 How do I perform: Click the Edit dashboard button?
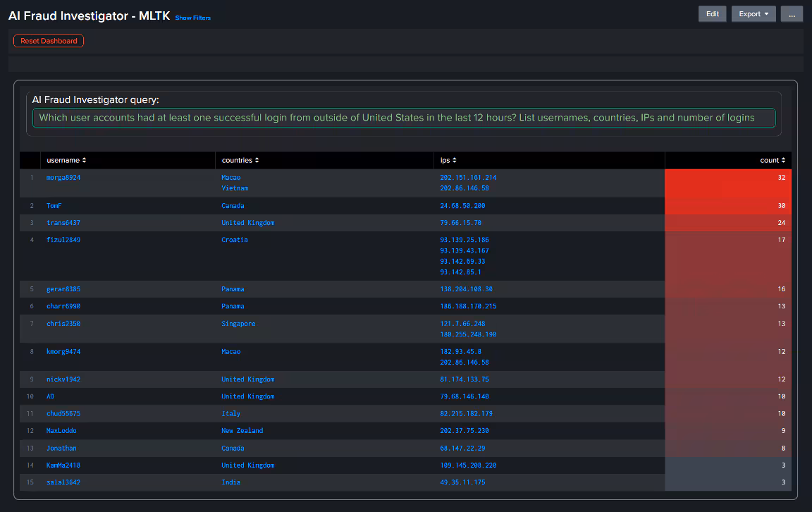(713, 14)
